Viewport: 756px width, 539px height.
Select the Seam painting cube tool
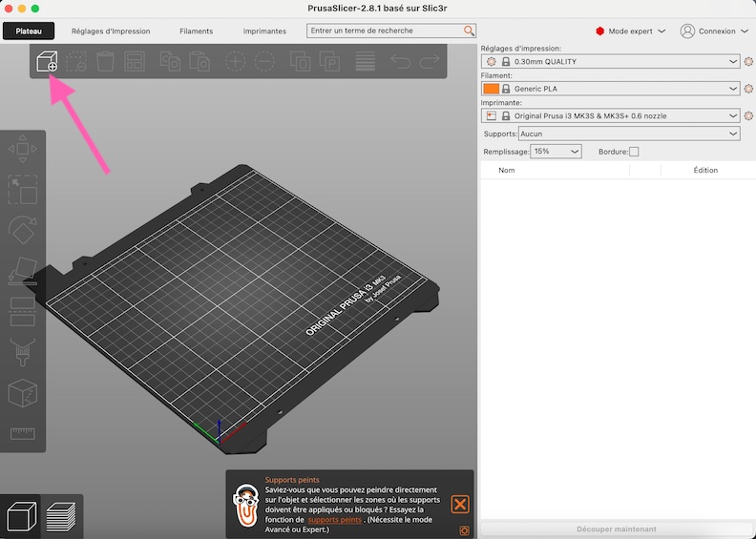[x=23, y=393]
